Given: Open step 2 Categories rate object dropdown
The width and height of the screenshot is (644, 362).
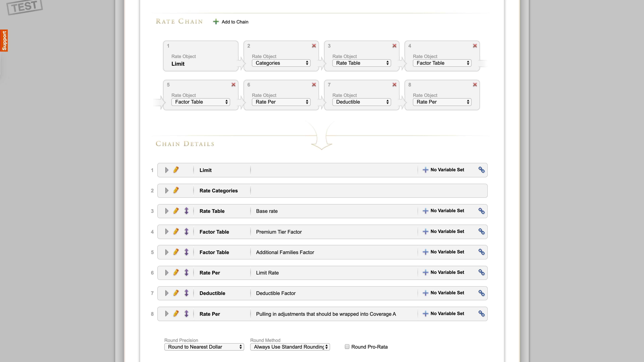Looking at the screenshot, I should pos(281,63).
